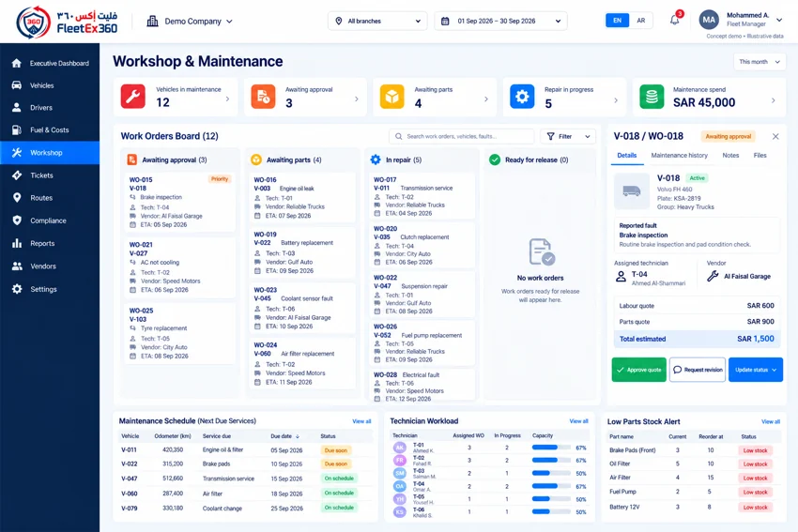Open the date range dropdown

[x=500, y=21]
